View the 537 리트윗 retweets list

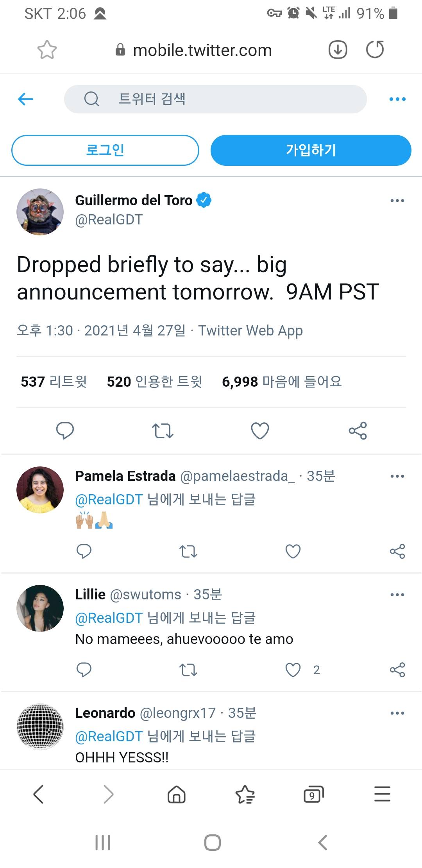coord(54,382)
